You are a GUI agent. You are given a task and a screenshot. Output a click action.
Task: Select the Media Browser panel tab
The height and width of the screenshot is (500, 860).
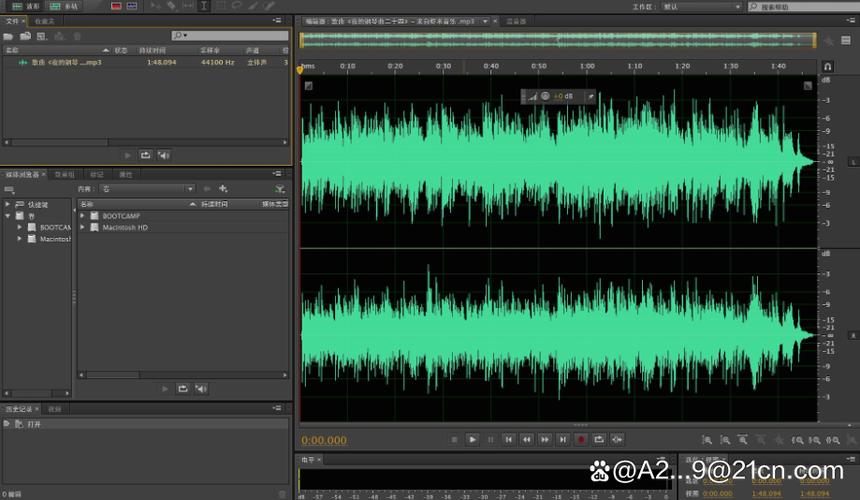pyautogui.click(x=22, y=174)
